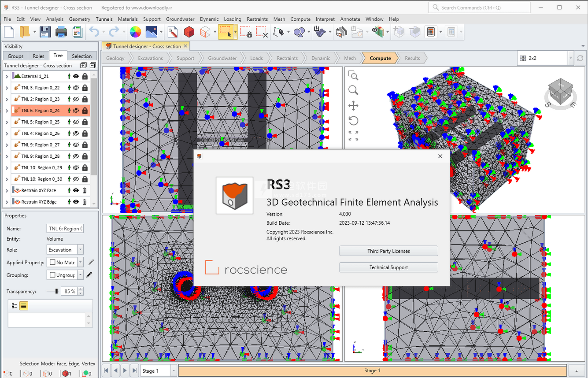The height and width of the screenshot is (378, 588).
Task: Click the clear selection rectangle with X icon
Action: (262, 32)
